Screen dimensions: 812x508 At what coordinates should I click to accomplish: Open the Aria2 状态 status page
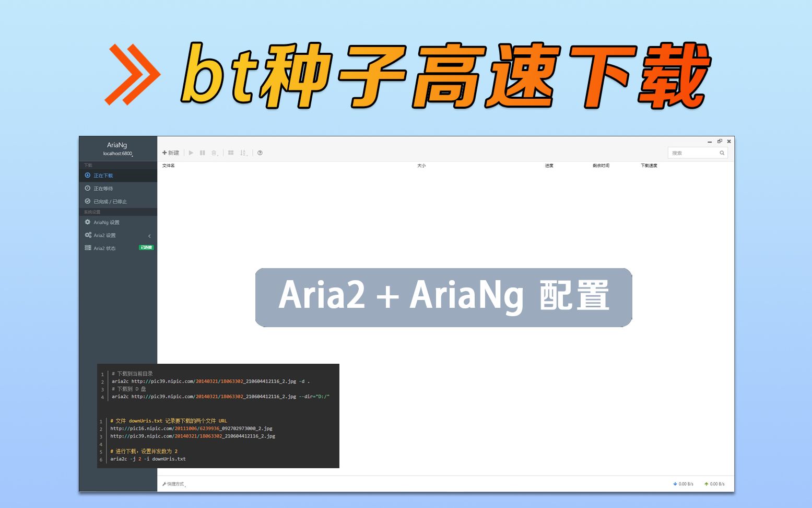pos(118,248)
